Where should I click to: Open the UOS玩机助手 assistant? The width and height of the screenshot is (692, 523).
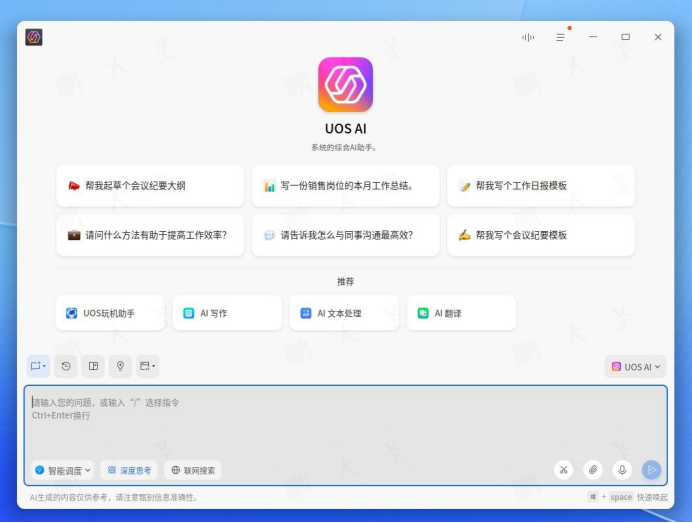[110, 313]
